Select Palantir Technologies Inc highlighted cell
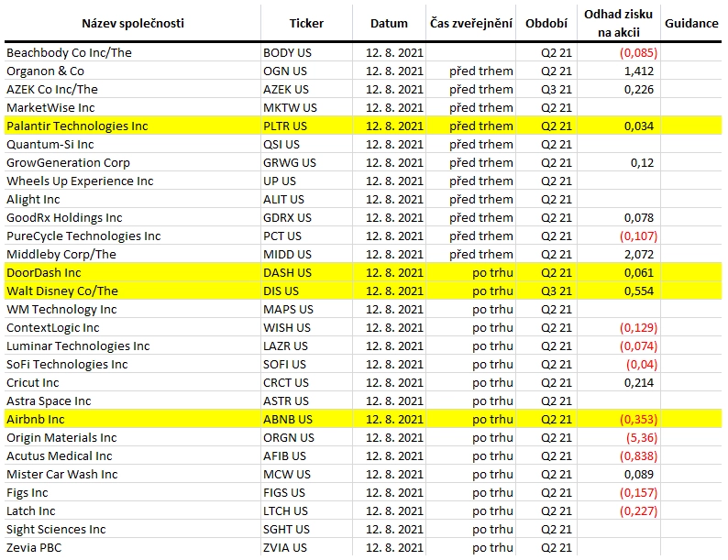 click(x=132, y=126)
